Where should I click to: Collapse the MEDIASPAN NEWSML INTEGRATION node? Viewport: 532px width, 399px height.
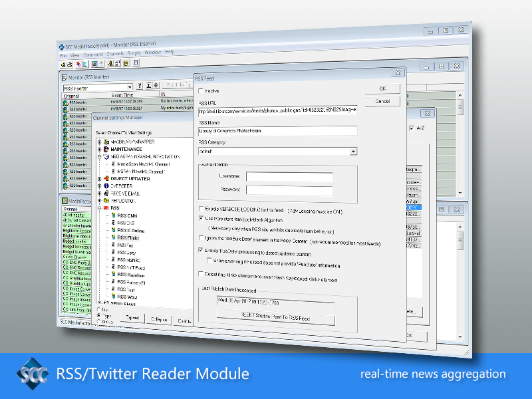click(99, 157)
